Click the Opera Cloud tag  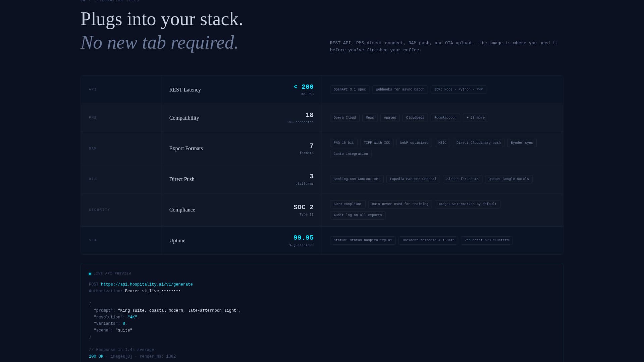pyautogui.click(x=344, y=118)
